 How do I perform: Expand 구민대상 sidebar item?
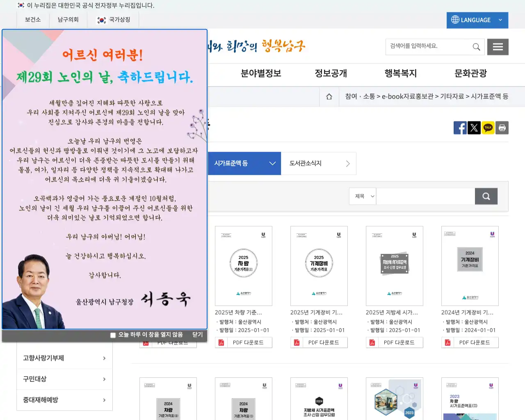pos(64,379)
